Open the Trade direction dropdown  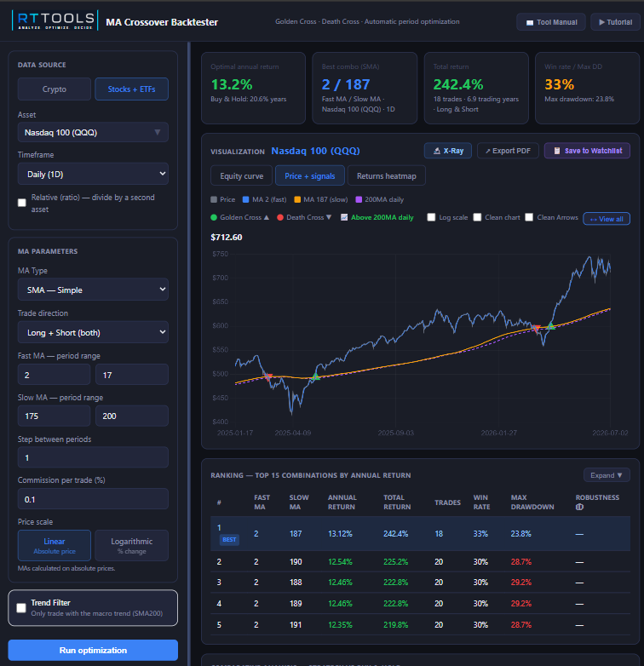pyautogui.click(x=93, y=332)
